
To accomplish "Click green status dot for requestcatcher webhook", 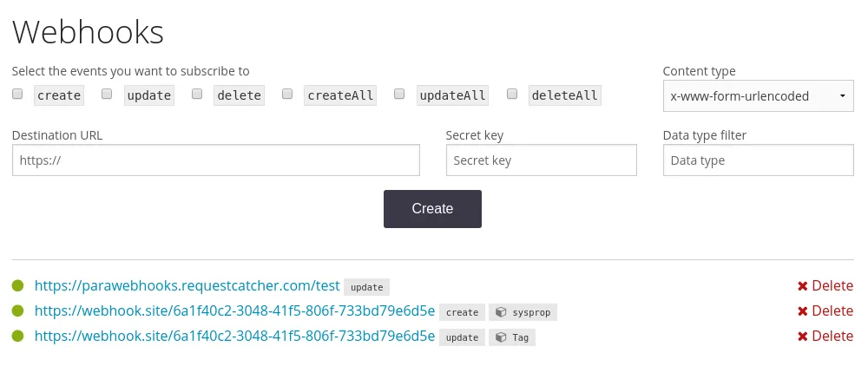I will point(18,286).
